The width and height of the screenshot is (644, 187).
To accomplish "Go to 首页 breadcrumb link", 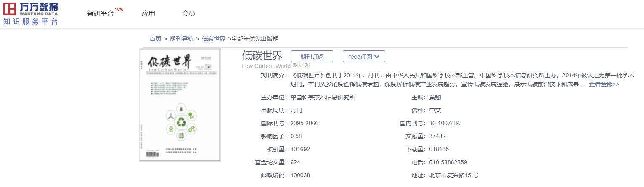I will [x=155, y=39].
